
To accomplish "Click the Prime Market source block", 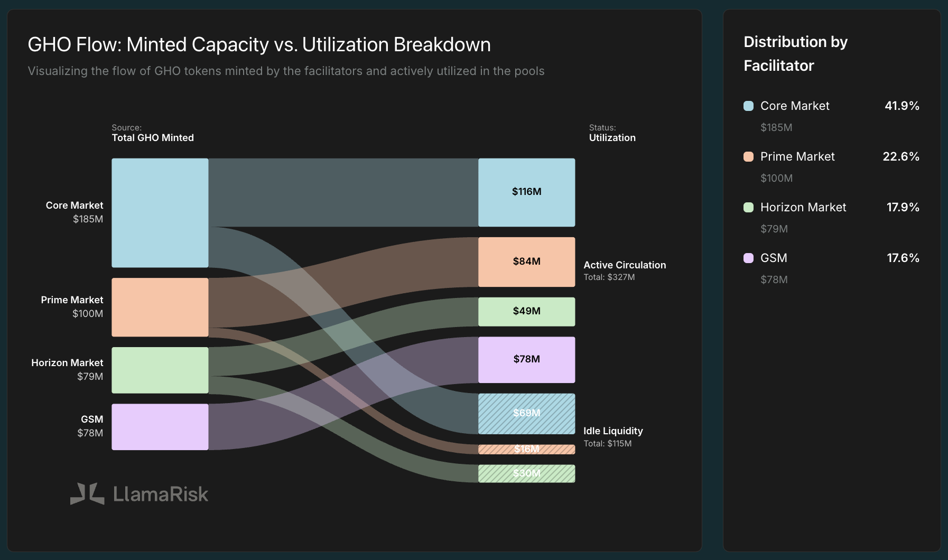I will pos(160,307).
